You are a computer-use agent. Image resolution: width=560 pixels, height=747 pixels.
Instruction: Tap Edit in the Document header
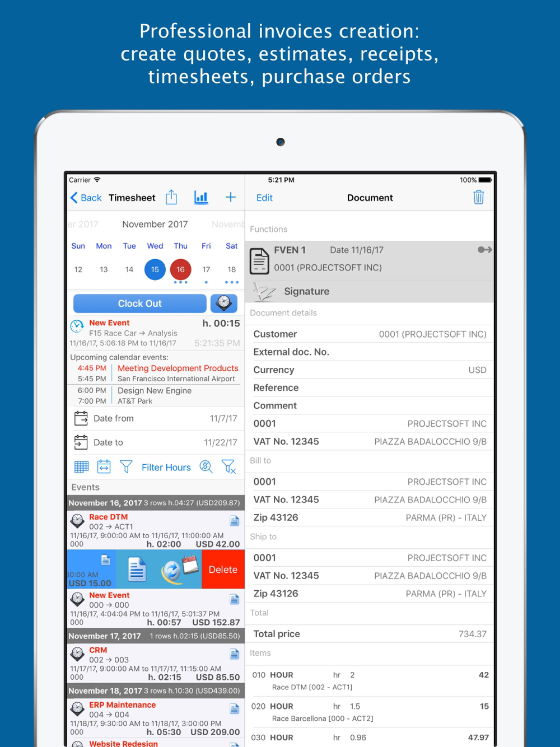point(264,198)
